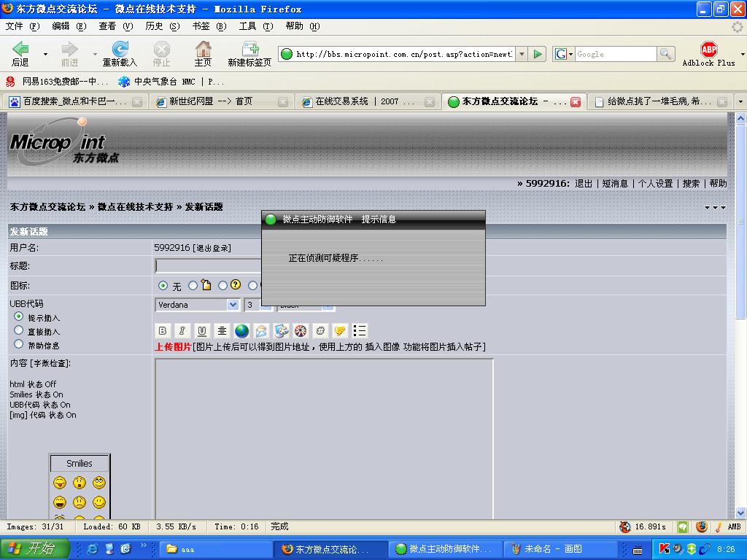Click the 退出 logout link in the header
Image resolution: width=747 pixels, height=560 pixels.
coord(584,183)
